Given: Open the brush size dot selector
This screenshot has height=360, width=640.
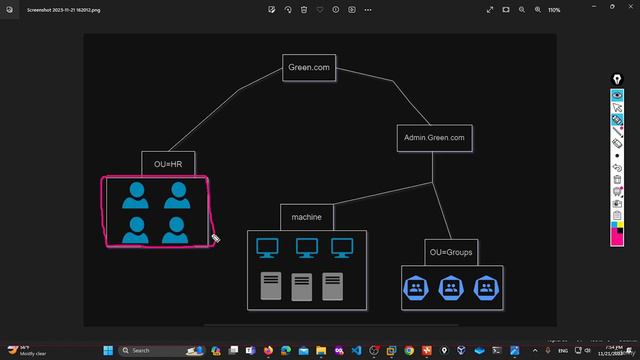Looking at the screenshot, I should coord(617,156).
